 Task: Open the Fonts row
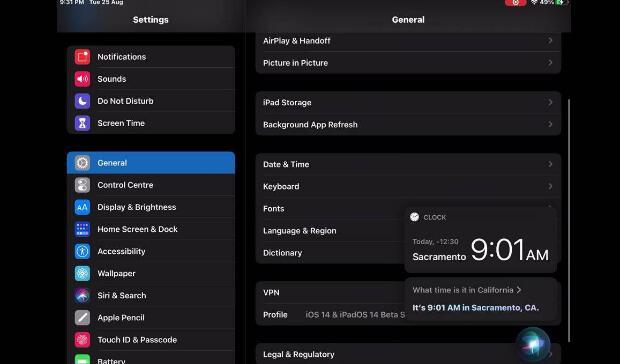click(330, 208)
